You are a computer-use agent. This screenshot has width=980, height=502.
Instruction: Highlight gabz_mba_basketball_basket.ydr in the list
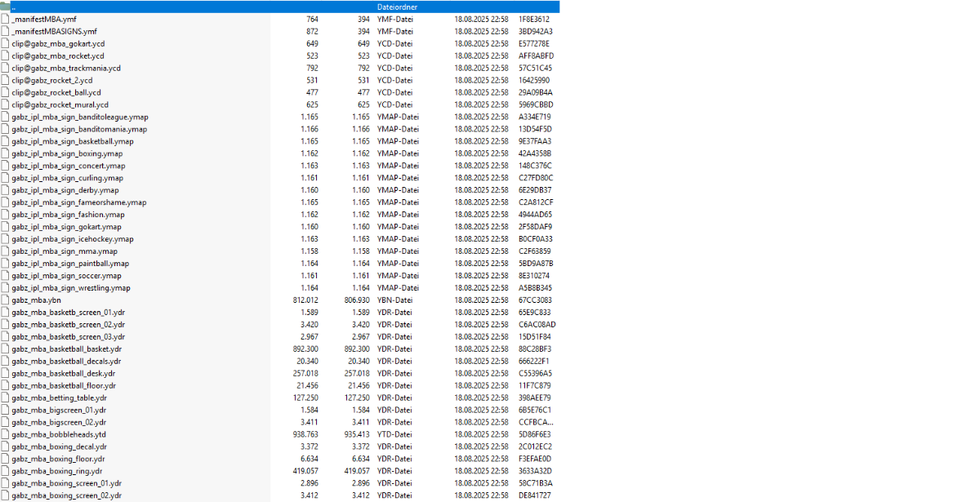66,349
